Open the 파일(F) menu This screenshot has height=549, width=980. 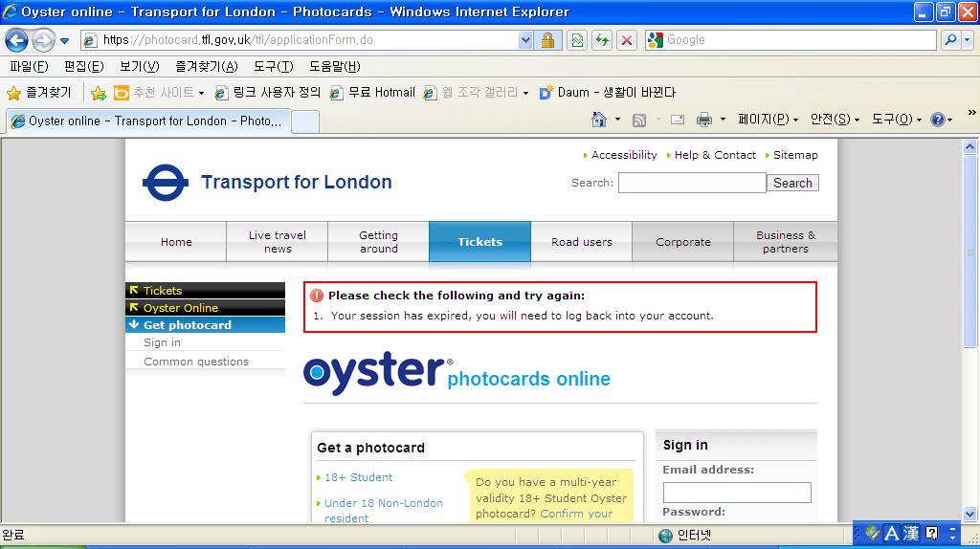click(29, 66)
